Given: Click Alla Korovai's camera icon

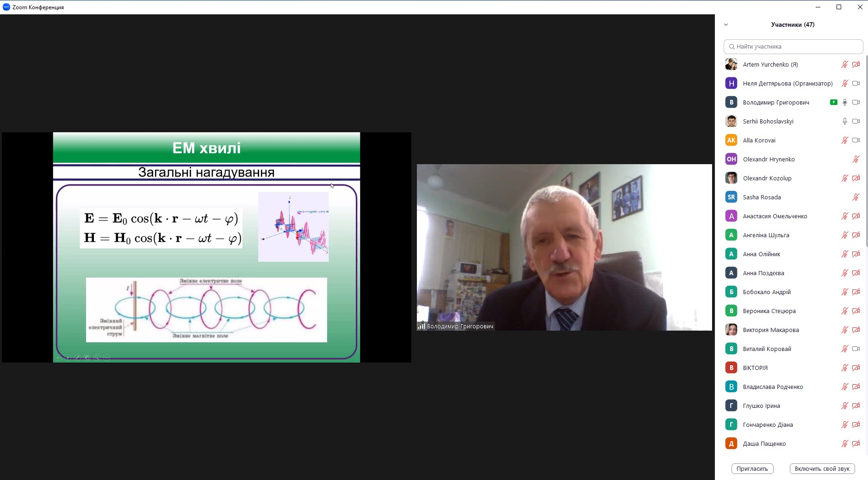Looking at the screenshot, I should pos(856,140).
